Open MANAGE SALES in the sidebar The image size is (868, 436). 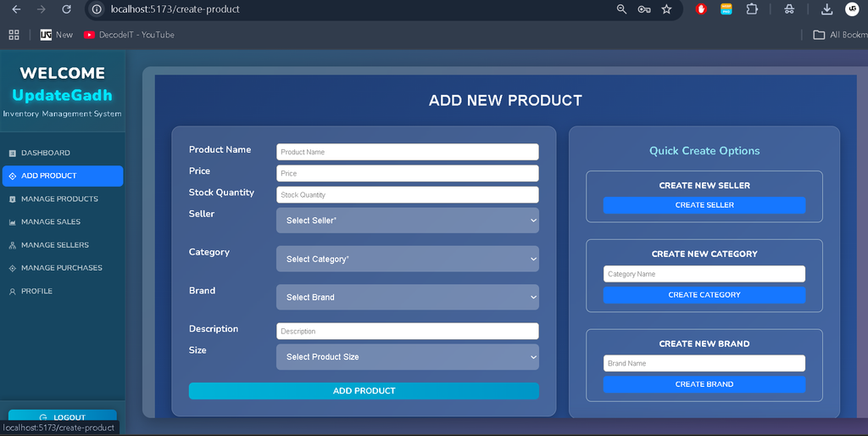tap(63, 221)
